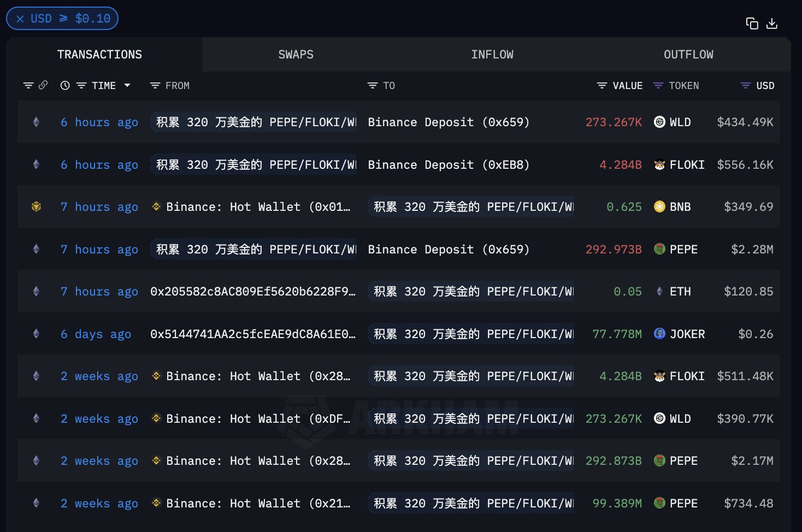Open the '7 hours ago' link of the BNB transaction
Viewport: 802px width, 532px height.
[x=99, y=207]
